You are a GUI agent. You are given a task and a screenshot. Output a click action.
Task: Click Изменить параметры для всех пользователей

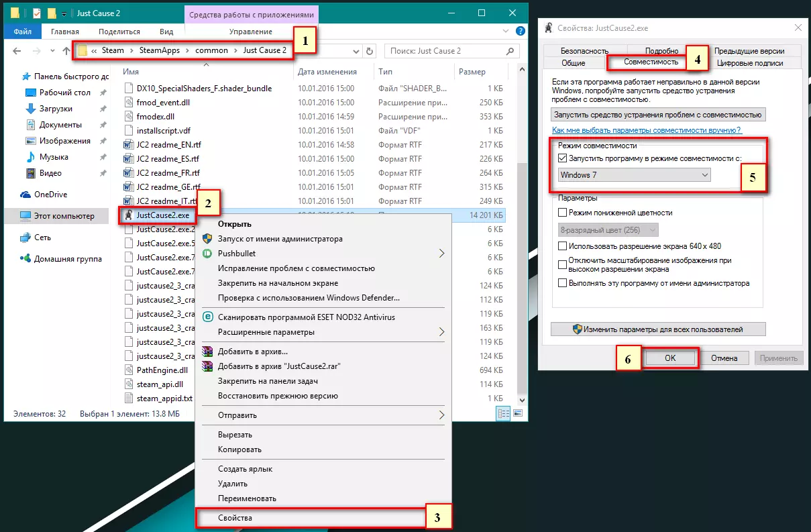coord(658,329)
